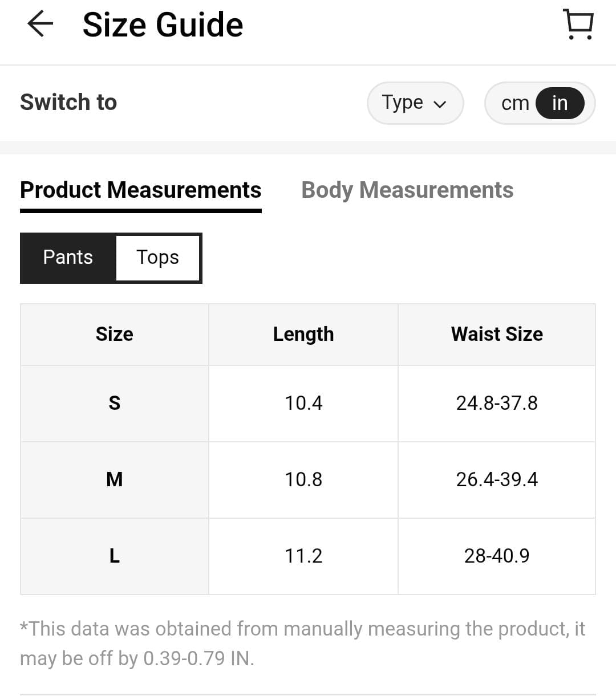616x696 pixels.
Task: Click the Waist Size column header
Action: 497,334
